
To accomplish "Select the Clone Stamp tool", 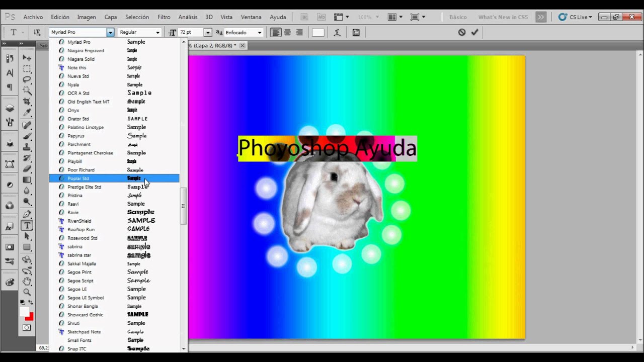I will pyautogui.click(x=27, y=147).
